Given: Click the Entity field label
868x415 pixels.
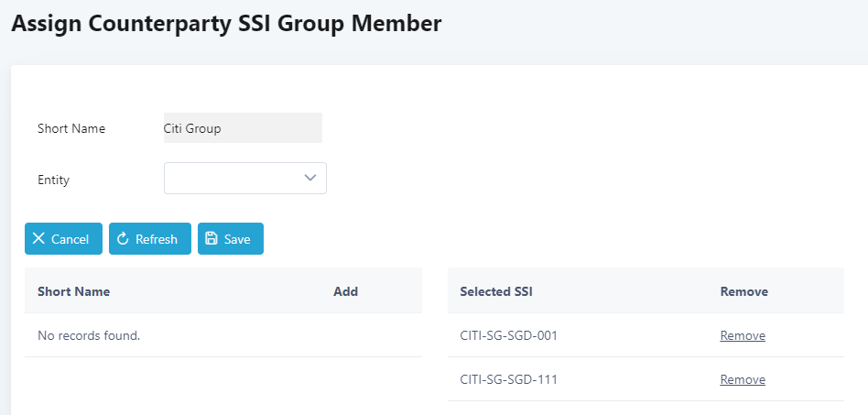Looking at the screenshot, I should click(53, 180).
